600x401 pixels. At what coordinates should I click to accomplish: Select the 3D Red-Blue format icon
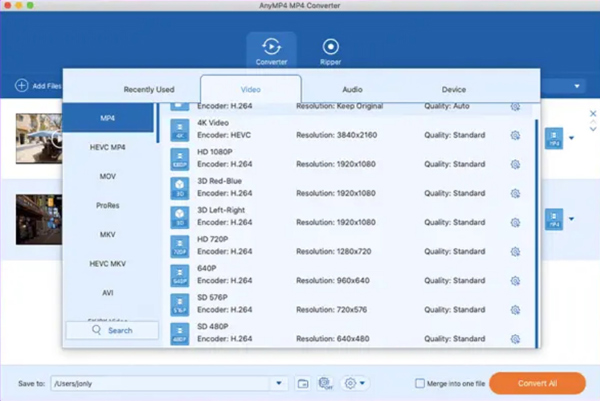(x=179, y=188)
